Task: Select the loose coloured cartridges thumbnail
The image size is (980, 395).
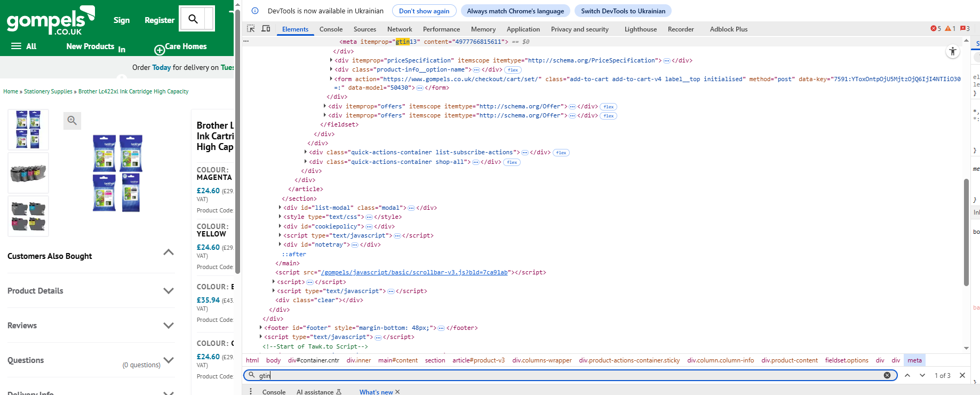Action: pos(28,216)
